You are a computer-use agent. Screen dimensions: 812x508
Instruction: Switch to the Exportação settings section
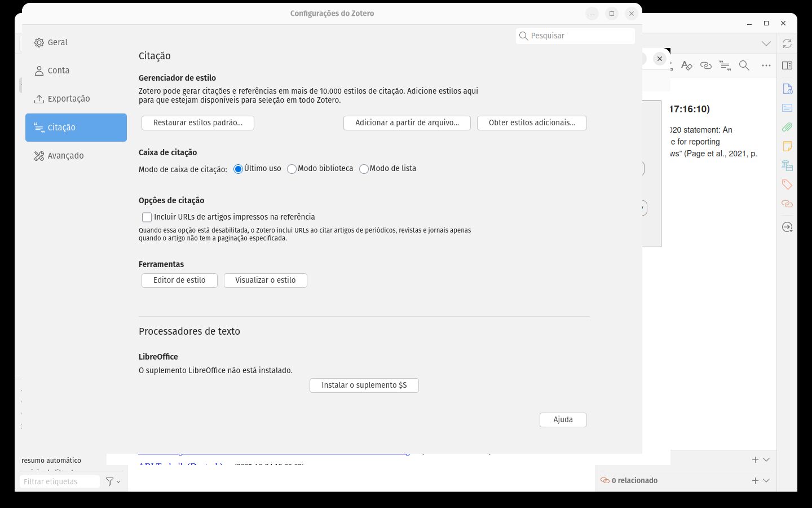click(x=76, y=99)
